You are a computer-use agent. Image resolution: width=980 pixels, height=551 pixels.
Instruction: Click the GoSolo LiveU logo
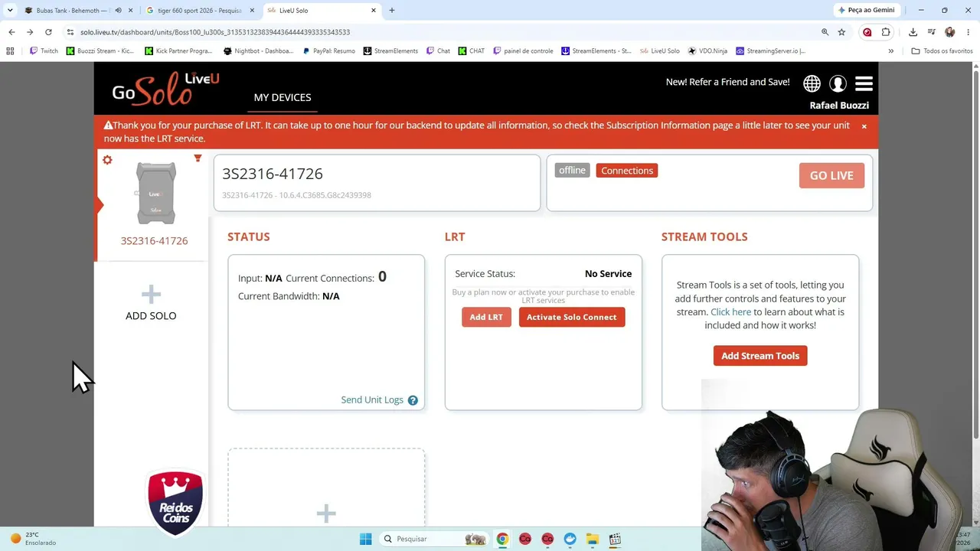[165, 89]
